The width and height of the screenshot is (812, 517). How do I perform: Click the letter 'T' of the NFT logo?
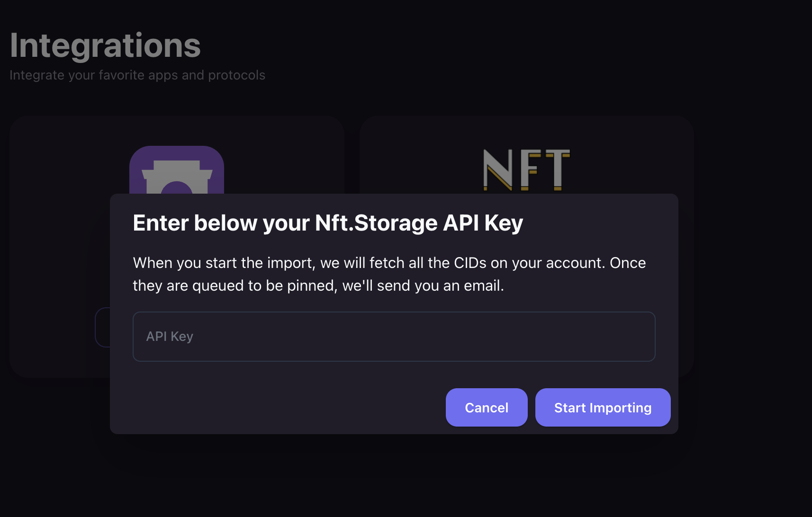[x=558, y=169]
